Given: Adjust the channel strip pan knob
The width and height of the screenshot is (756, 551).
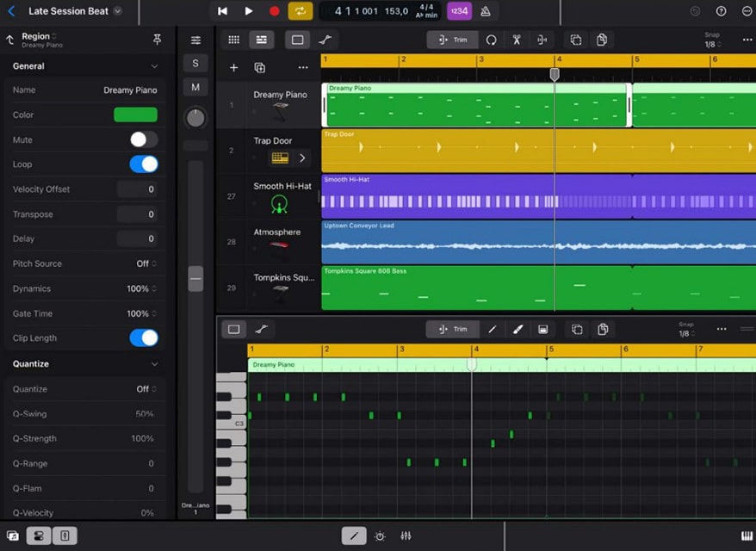Looking at the screenshot, I should coord(195,118).
